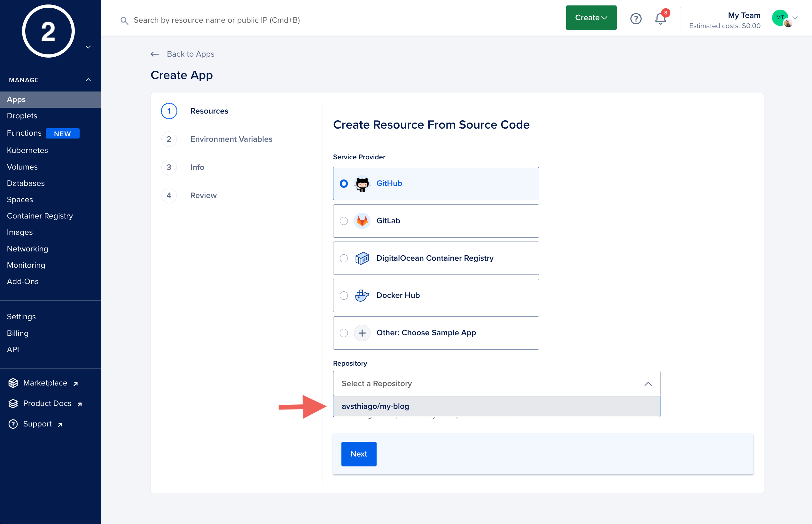Click the GitHub octocat icon
The image size is (812, 524).
pos(362,183)
